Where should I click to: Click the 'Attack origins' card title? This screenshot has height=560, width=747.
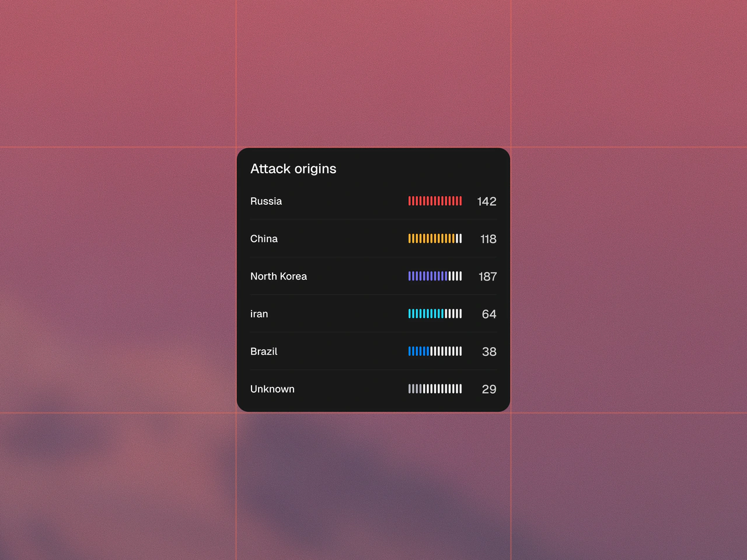pyautogui.click(x=293, y=169)
